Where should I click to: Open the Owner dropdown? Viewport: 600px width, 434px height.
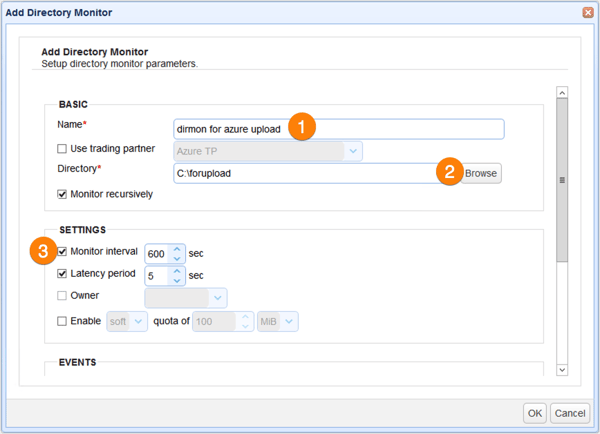(217, 298)
